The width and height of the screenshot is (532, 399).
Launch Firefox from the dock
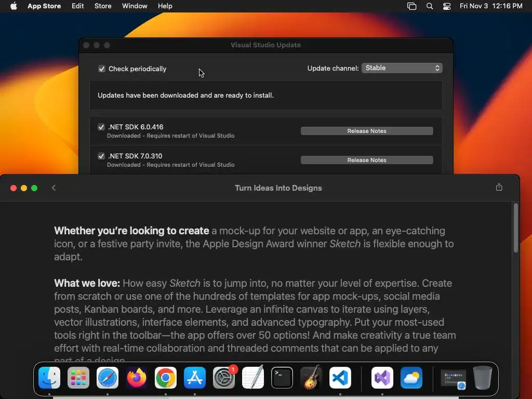137,378
